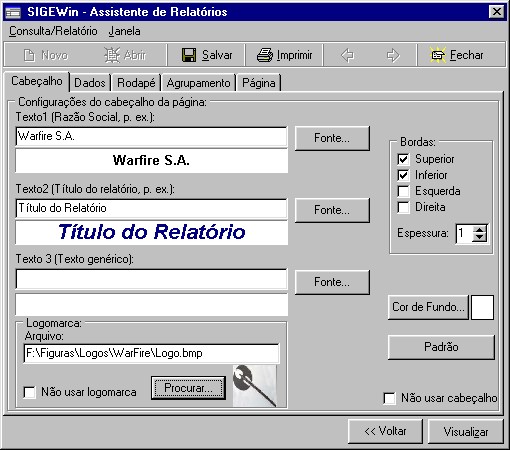The height and width of the screenshot is (450, 510).
Task: Click the Abrir toolbar button
Action: pos(125,55)
